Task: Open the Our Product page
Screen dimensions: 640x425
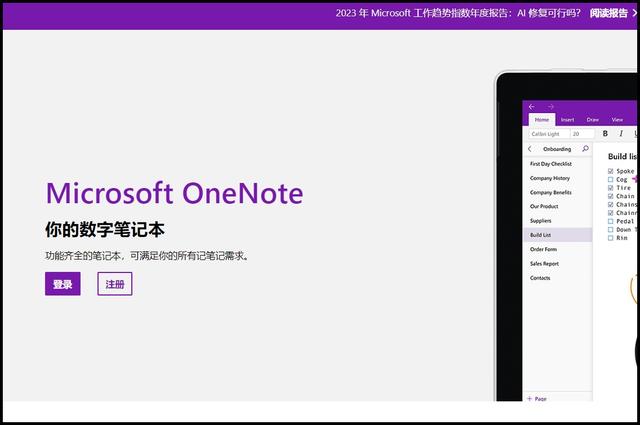Action: [x=544, y=206]
